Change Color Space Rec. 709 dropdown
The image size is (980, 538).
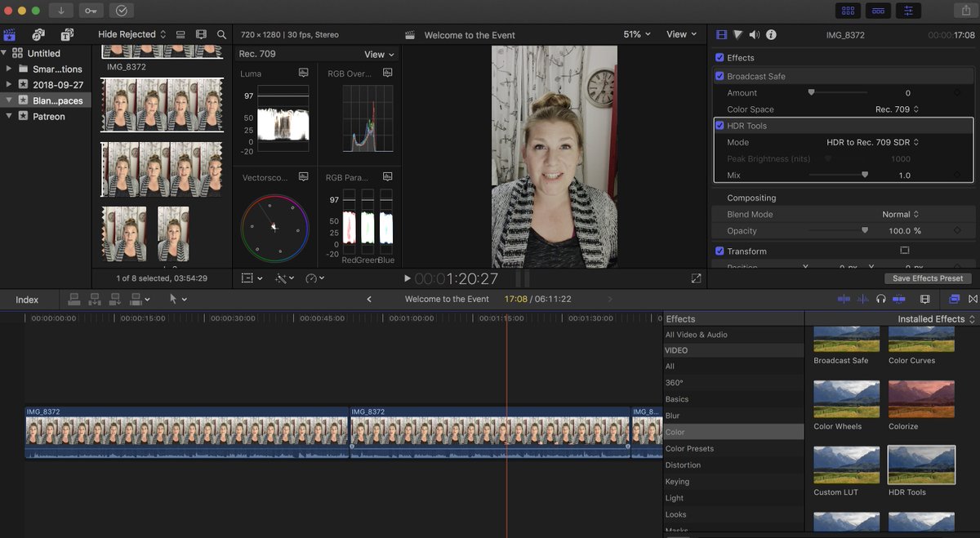pyautogui.click(x=897, y=109)
